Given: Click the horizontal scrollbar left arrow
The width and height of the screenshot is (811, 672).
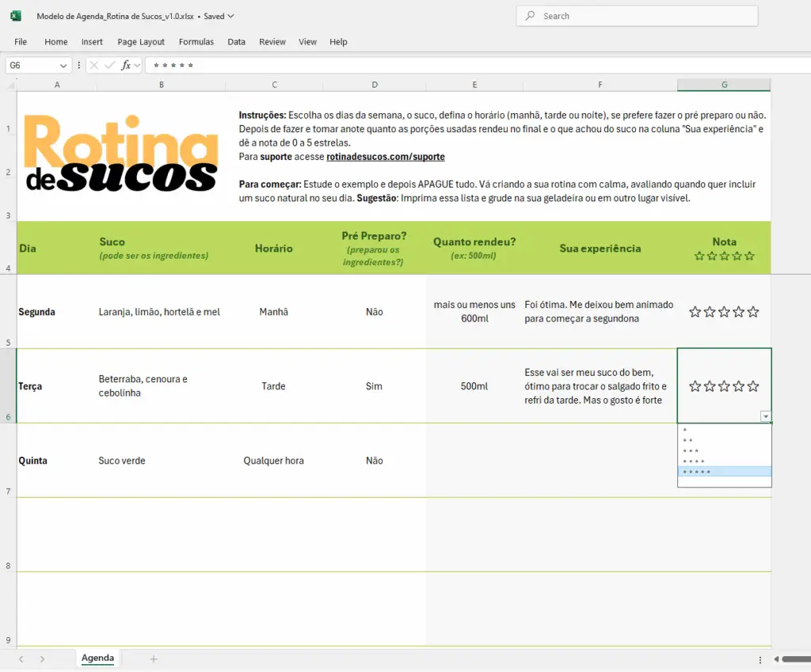Looking at the screenshot, I should click(x=776, y=659).
